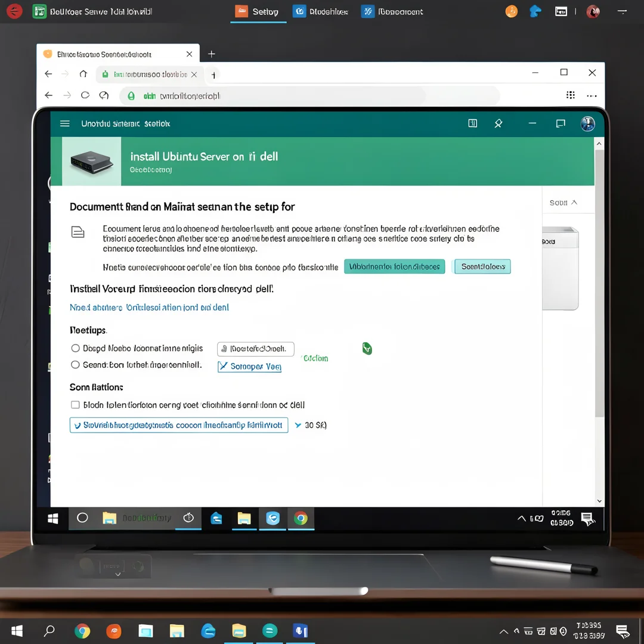Click the device thumbnail in the green banner
This screenshot has height=644, width=644.
coord(92,162)
